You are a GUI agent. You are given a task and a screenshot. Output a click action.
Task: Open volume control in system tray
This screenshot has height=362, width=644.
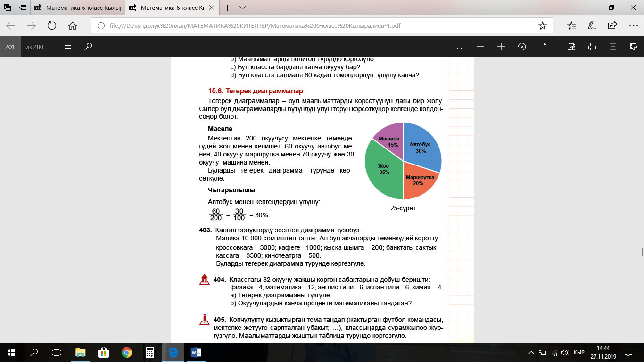(565, 353)
